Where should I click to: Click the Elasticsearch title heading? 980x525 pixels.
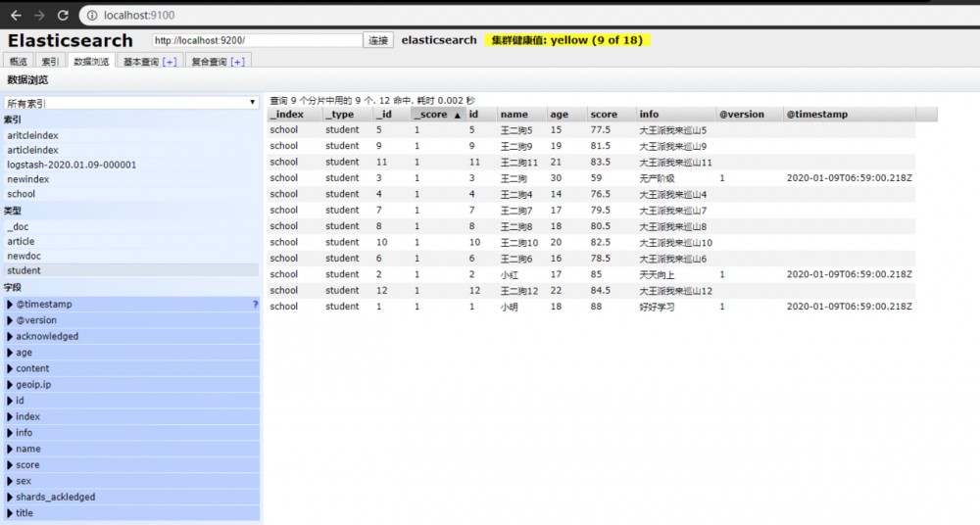(x=71, y=40)
